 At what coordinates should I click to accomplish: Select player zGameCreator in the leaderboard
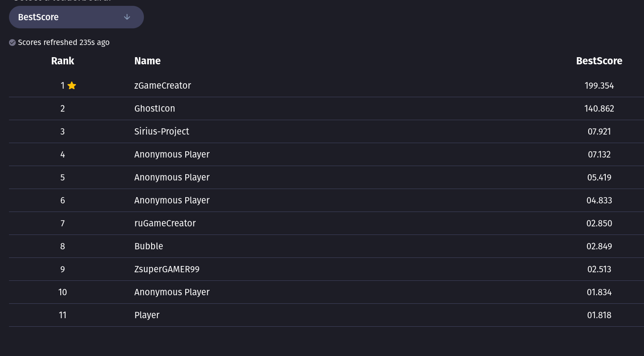point(162,86)
